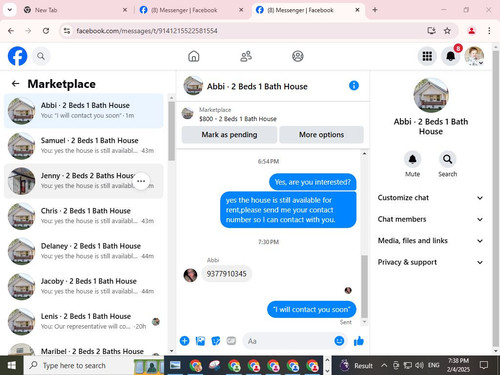Open Samuel conversation in list
The image size is (500, 375).
pos(84,146)
